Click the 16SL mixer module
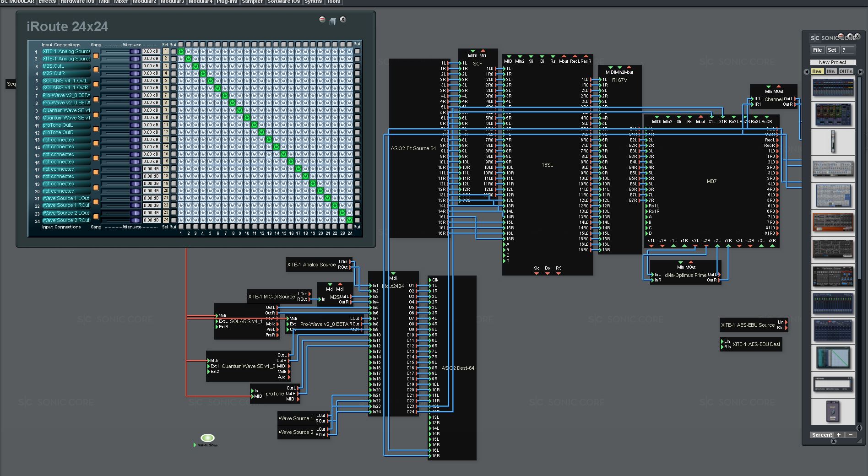 click(547, 165)
